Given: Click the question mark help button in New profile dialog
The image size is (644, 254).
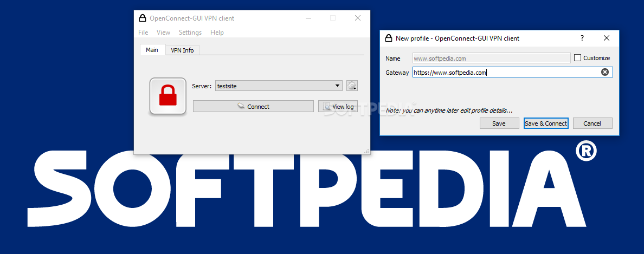Looking at the screenshot, I should pos(582,38).
